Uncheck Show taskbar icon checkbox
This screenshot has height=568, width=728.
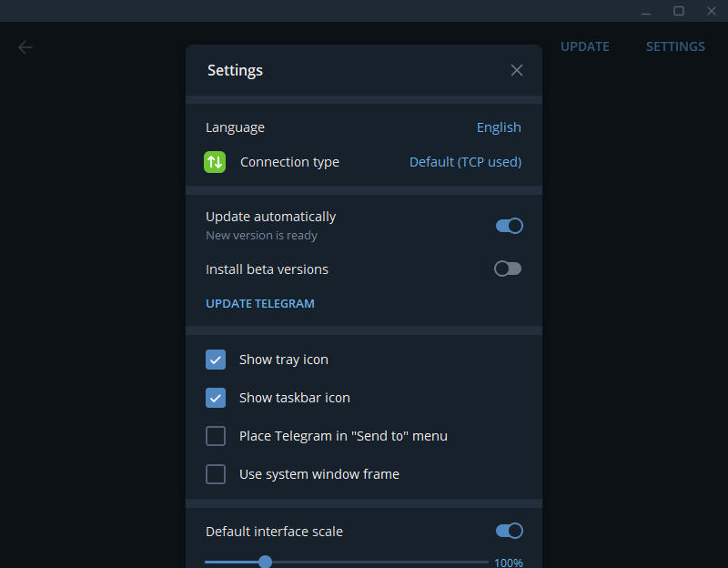(x=216, y=398)
